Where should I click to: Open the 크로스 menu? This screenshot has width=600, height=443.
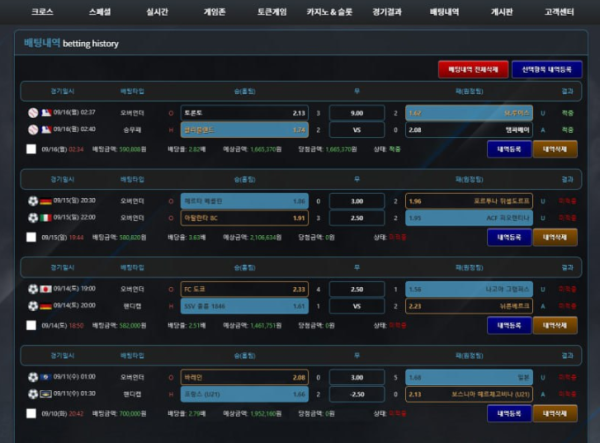42,12
